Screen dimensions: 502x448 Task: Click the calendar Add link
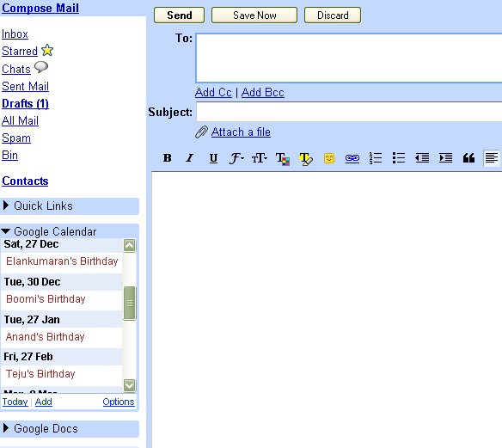(x=44, y=402)
